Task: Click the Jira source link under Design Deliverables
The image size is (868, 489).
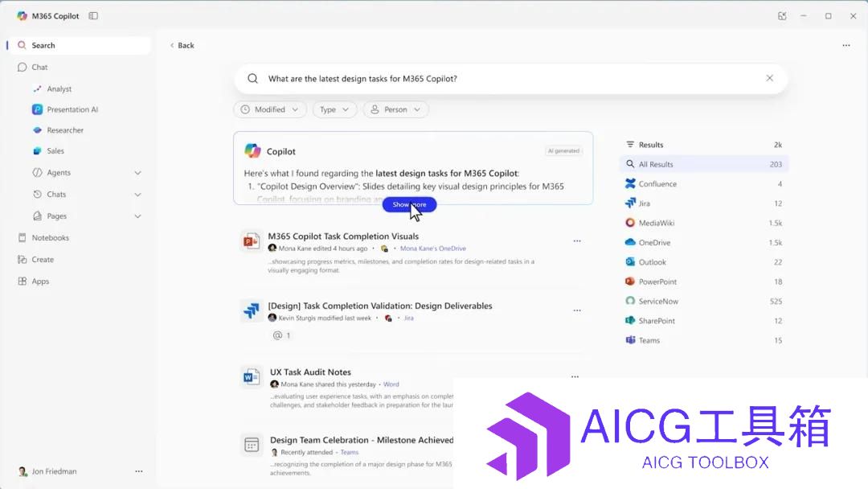Action: click(x=408, y=318)
